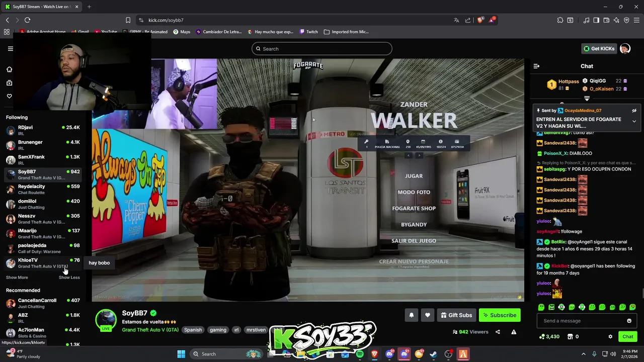The width and height of the screenshot is (644, 362).
Task: View channel points balance 3,430
Action: click(x=549, y=336)
